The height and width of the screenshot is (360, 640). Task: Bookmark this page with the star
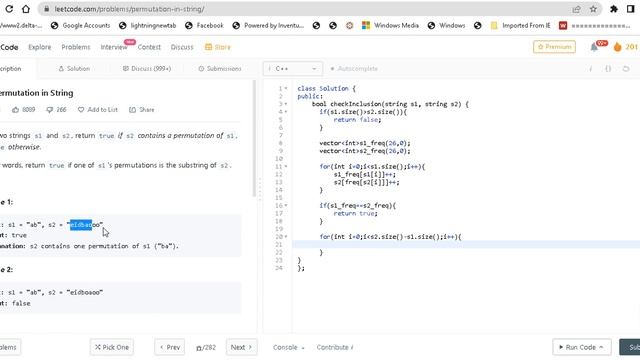coord(593,9)
